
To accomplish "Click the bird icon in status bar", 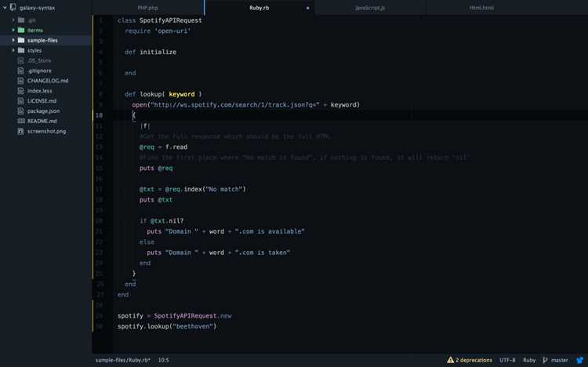I will click(x=580, y=360).
